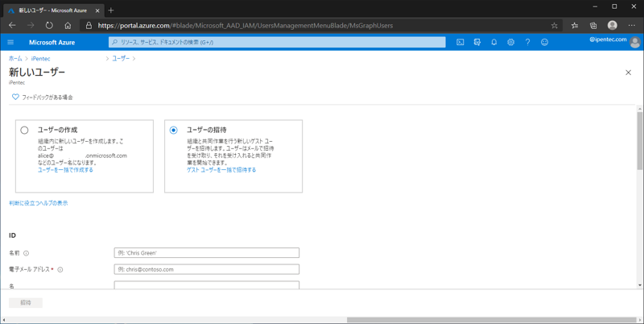Click the vertical scrollbar thumb
The image size is (644, 324).
639,139
